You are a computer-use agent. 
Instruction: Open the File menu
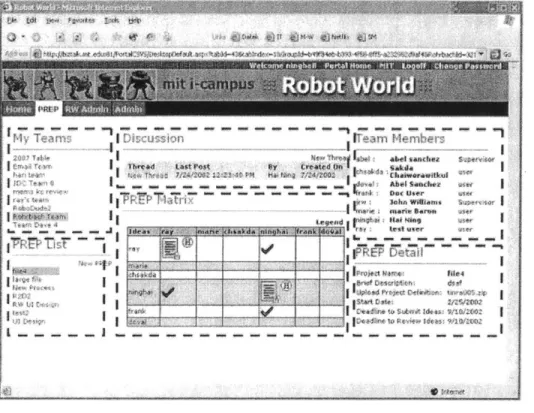[x=12, y=20]
